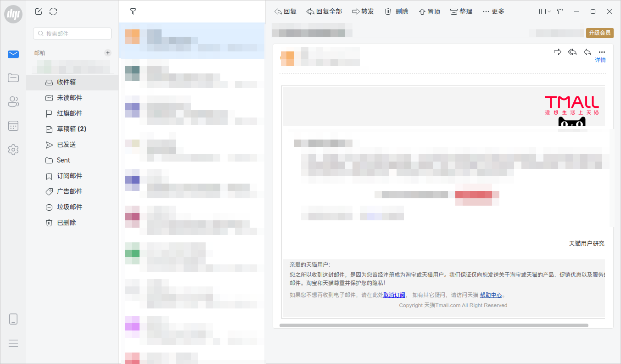Add a mailbox with the plus button
The width and height of the screenshot is (621, 364).
point(108,53)
